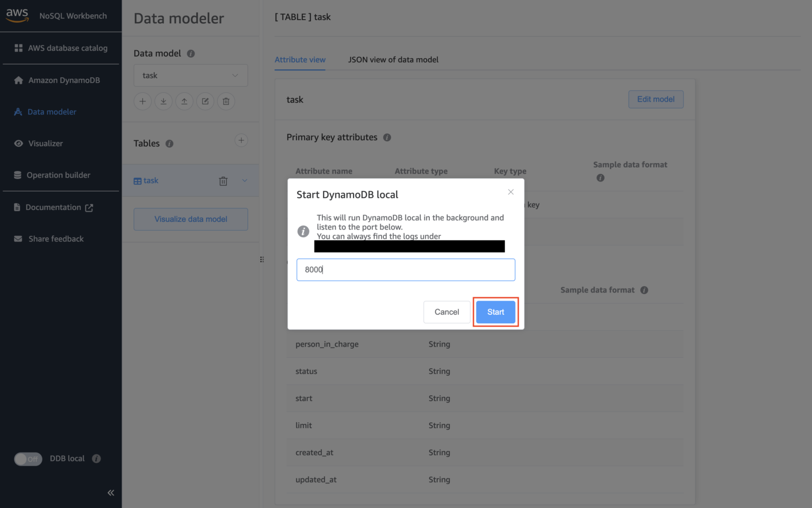Collapse the sidebar with double-arrow control
The height and width of the screenshot is (508, 812).
point(110,493)
